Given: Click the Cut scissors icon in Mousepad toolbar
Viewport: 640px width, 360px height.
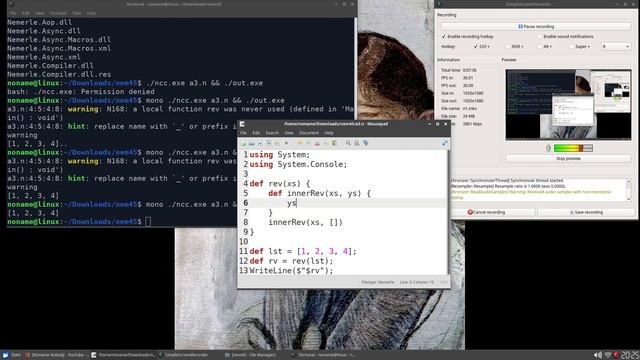Looking at the screenshot, I should 317,143.
